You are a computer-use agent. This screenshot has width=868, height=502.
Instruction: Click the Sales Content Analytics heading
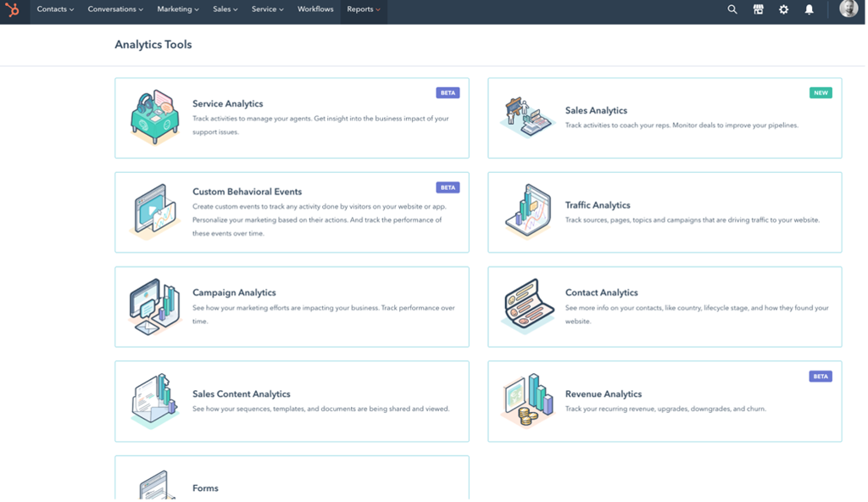[241, 394]
